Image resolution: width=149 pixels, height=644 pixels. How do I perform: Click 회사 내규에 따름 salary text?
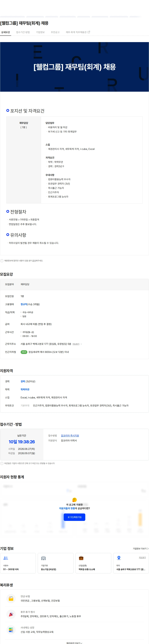[x=36, y=324]
